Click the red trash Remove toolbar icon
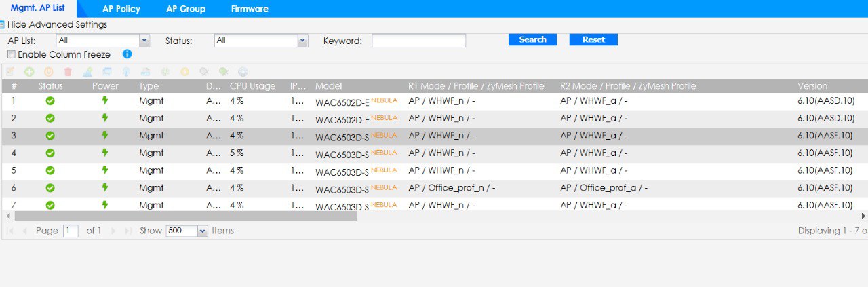This screenshot has width=868, height=287. click(68, 71)
